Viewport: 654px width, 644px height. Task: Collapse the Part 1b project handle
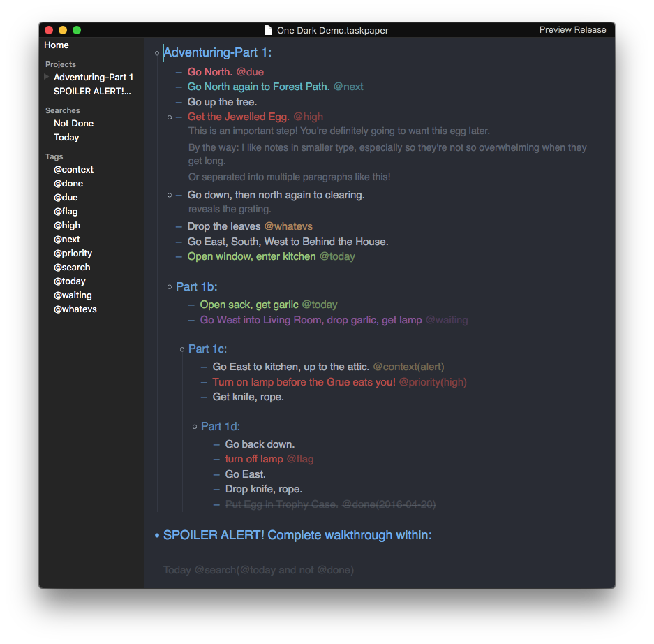point(170,287)
